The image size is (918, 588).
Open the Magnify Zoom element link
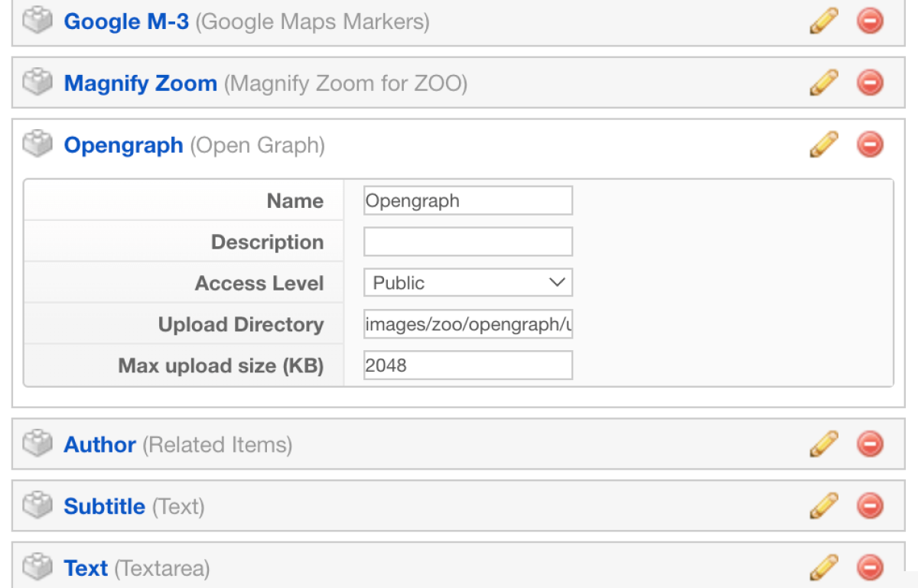(140, 83)
